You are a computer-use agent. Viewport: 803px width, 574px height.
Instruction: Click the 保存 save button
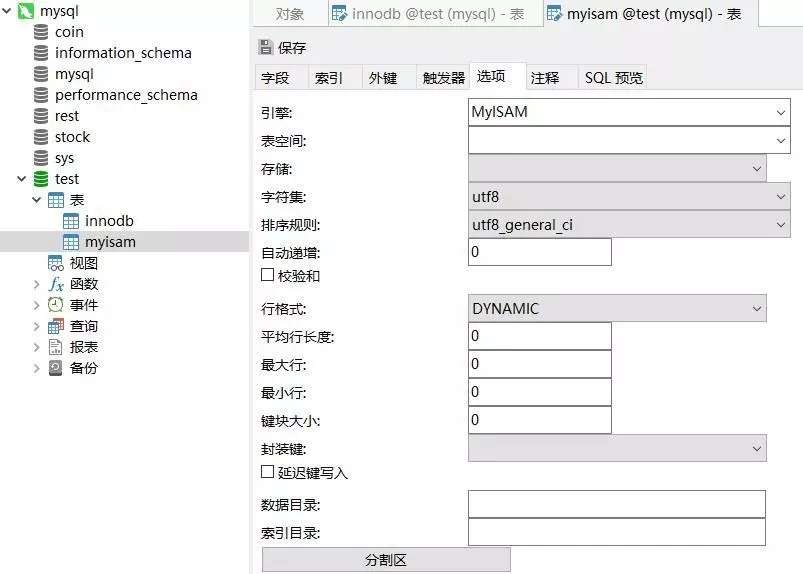click(282, 48)
